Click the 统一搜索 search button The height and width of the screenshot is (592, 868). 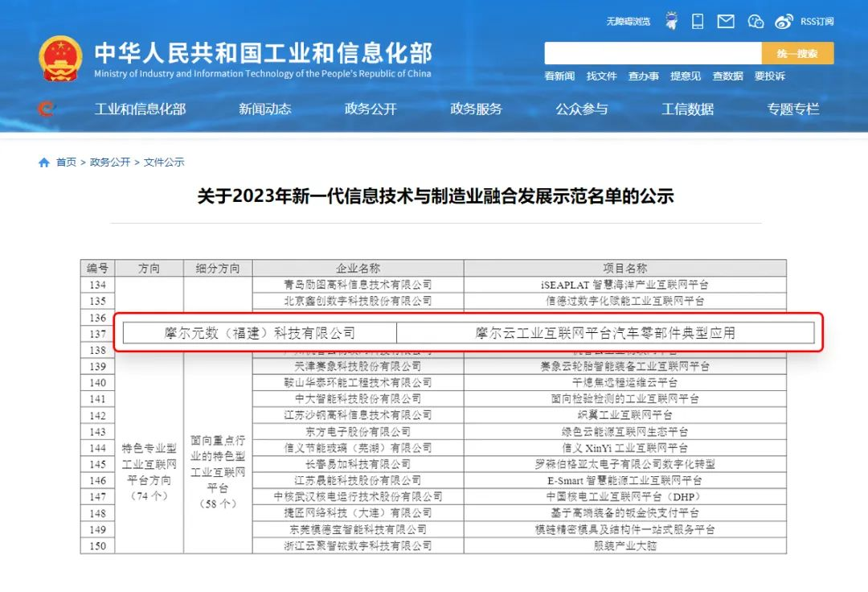pos(797,52)
